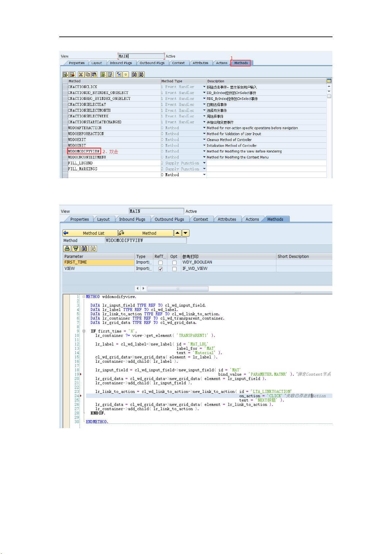392x554 pixels.
Task: Click the breakpoint marker on code line 24
Action: click(81, 396)
